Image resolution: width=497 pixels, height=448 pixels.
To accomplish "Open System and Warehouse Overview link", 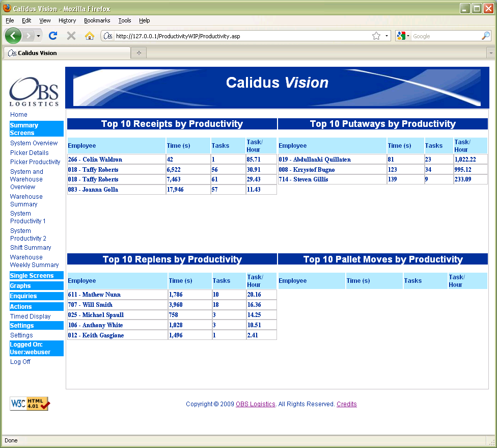I will [x=26, y=179].
